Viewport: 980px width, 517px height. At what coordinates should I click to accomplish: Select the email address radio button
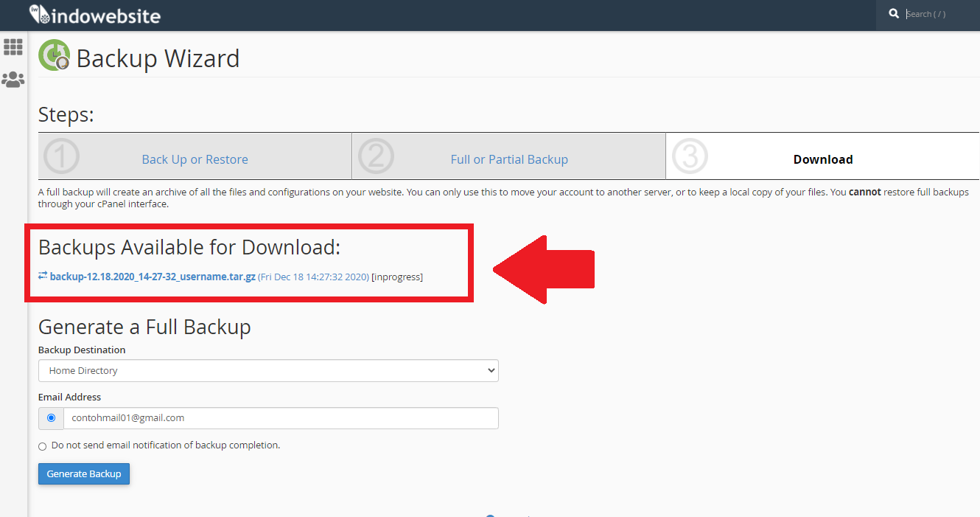(51, 418)
